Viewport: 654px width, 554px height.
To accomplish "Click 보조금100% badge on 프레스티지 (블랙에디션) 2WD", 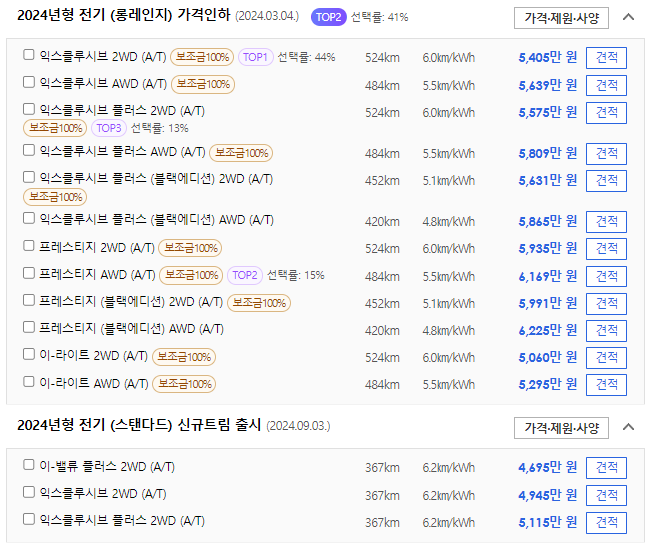I will tap(259, 303).
